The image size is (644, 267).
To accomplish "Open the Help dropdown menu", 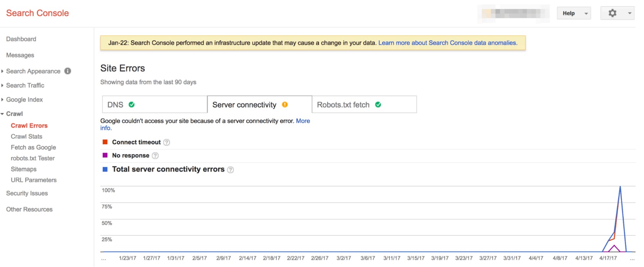I will tap(574, 13).
